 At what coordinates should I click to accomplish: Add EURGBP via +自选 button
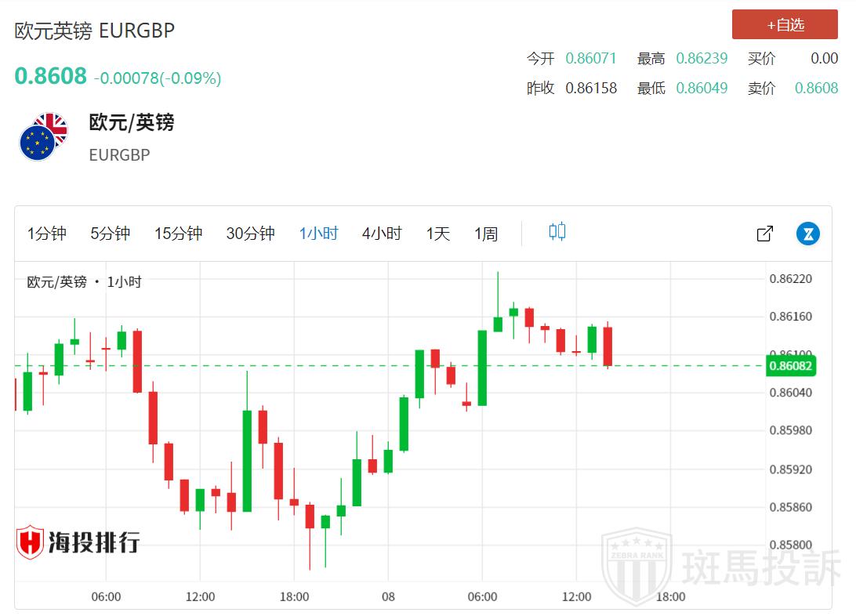point(785,25)
